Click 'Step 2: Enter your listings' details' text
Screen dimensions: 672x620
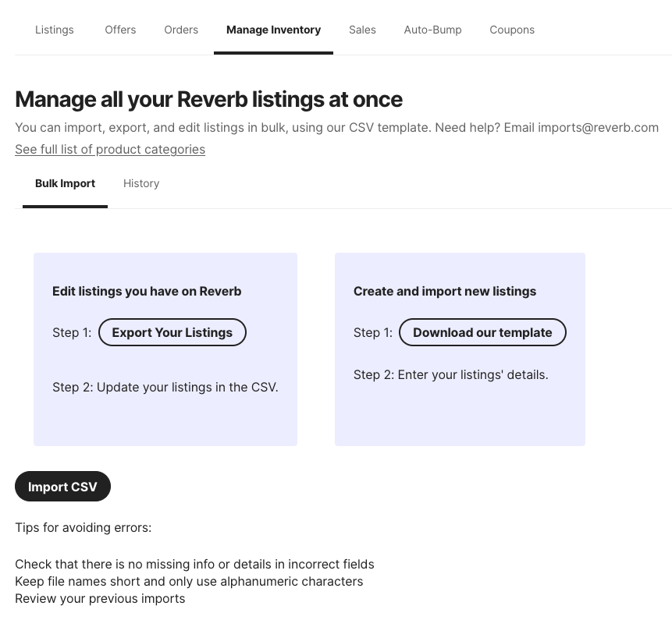coord(450,374)
